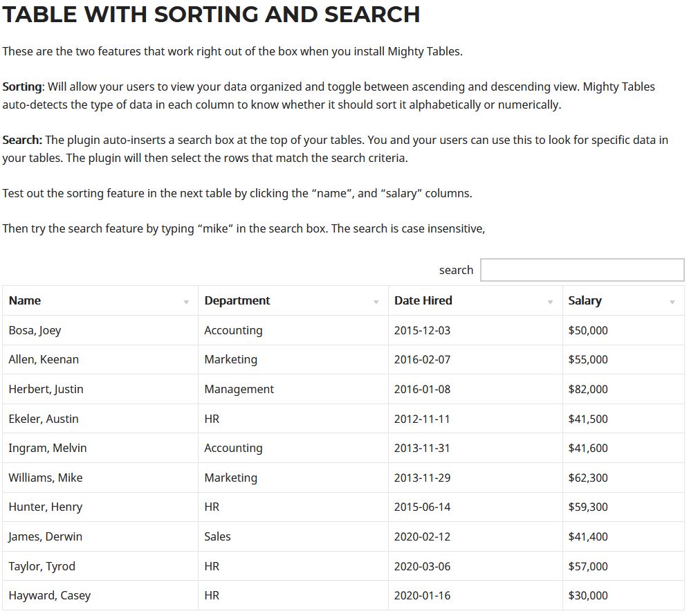The height and width of the screenshot is (616, 689).
Task: Select the Herbert, Justin name cell
Action: pyautogui.click(x=46, y=389)
